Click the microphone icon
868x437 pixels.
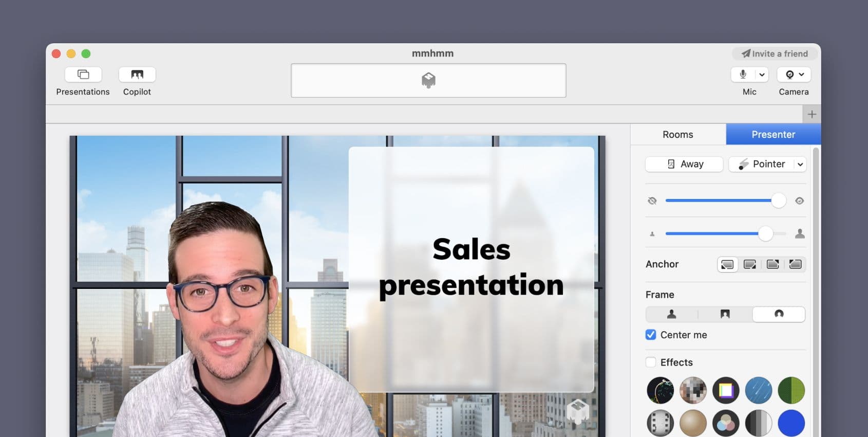tap(743, 75)
